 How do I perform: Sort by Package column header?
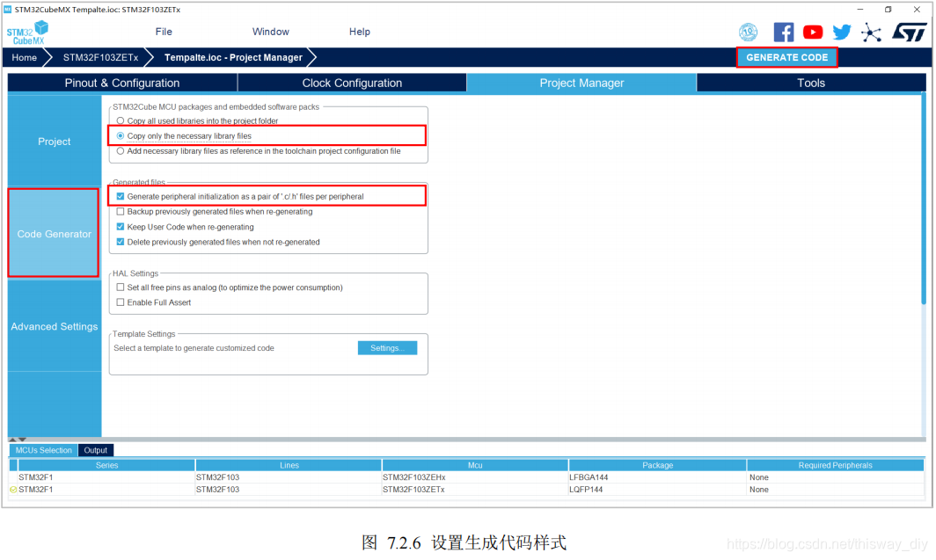(658, 466)
